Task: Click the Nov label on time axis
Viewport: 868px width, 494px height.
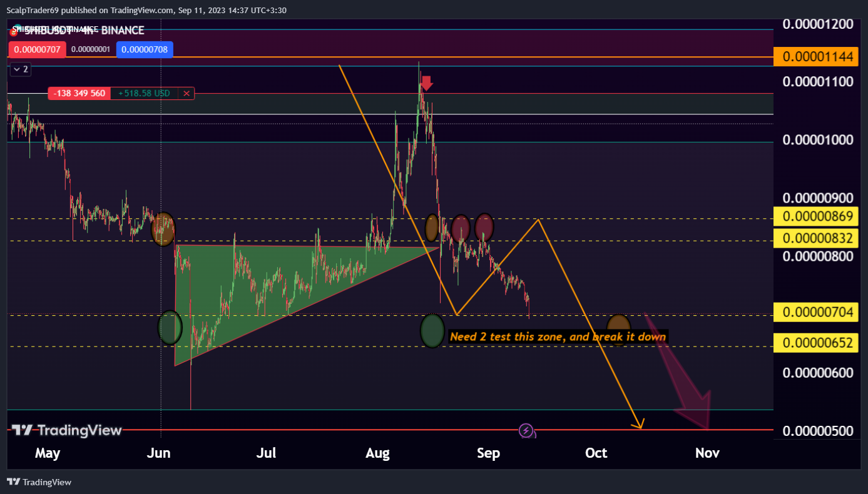Action: pos(707,453)
